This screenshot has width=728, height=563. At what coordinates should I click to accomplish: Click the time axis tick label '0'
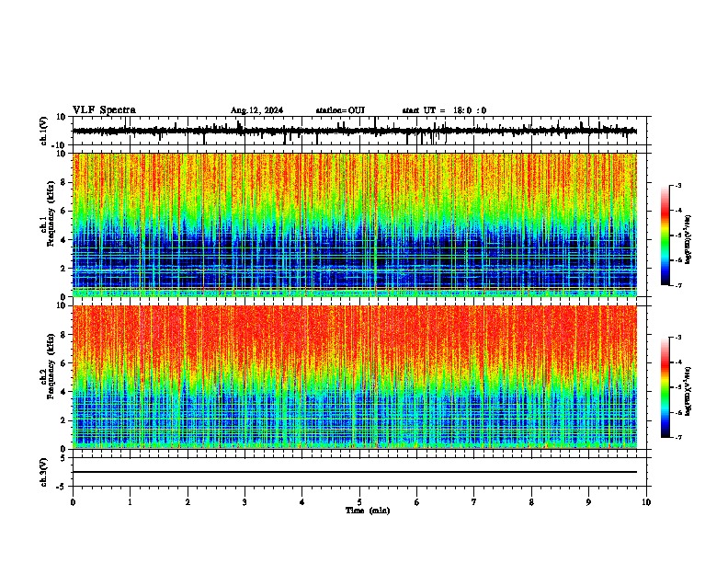[x=73, y=502]
